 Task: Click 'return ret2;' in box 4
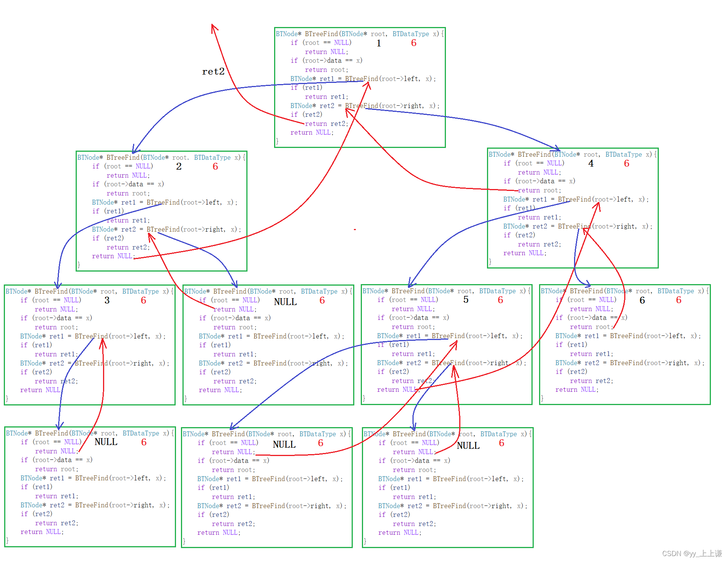point(539,244)
